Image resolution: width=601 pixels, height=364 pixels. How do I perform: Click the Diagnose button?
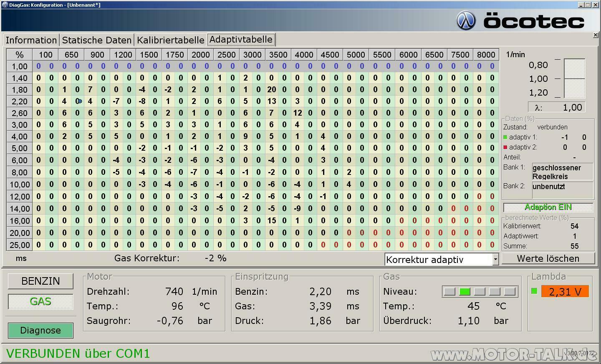pos(40,330)
